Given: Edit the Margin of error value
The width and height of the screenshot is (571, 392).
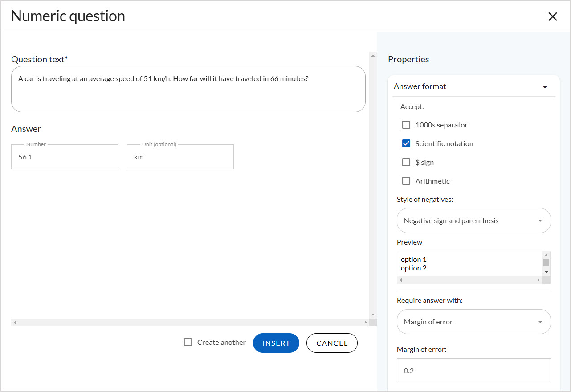Looking at the screenshot, I should (473, 370).
